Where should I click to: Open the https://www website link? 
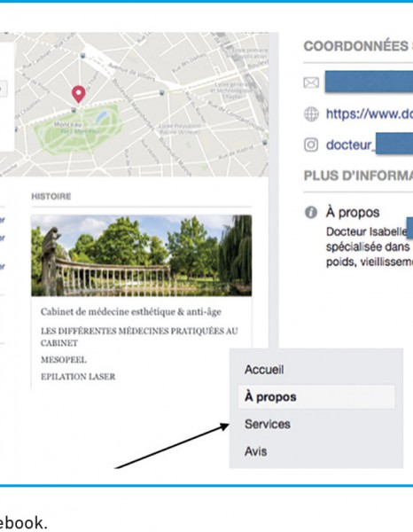pyautogui.click(x=370, y=114)
